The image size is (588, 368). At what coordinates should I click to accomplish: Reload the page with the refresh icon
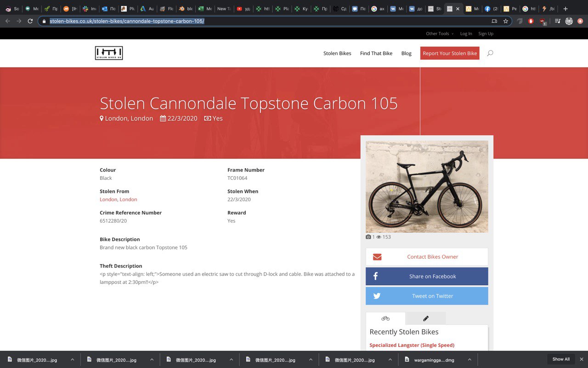(30, 21)
